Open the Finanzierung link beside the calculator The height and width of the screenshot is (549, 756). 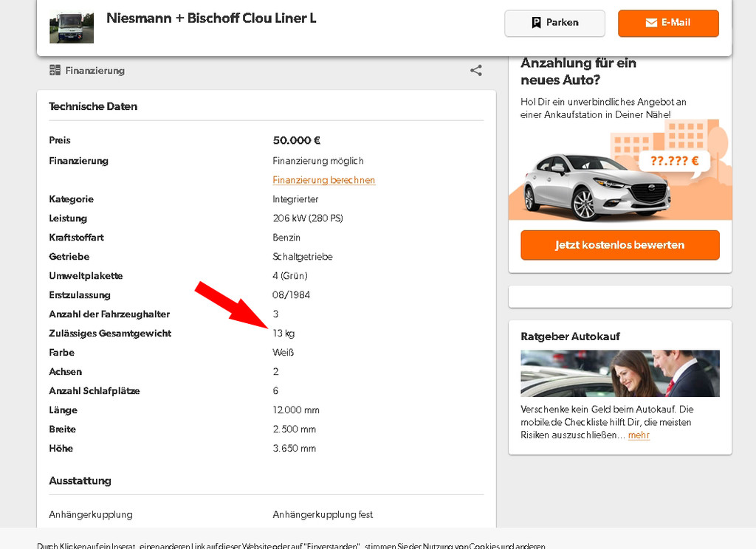95,70
